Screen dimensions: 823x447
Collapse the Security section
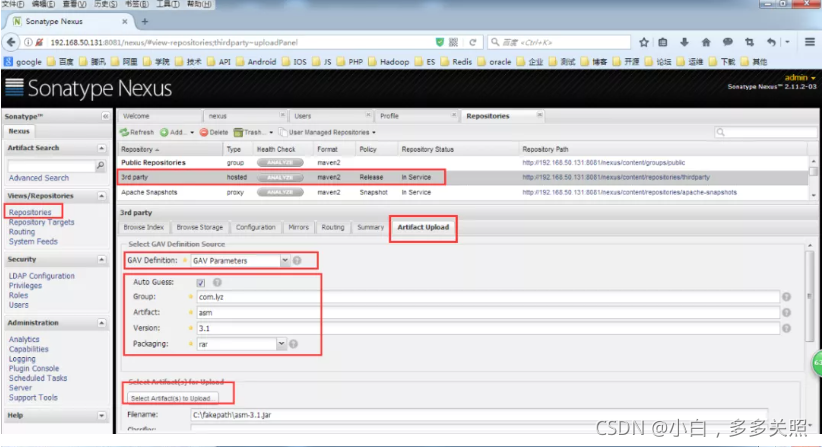click(101, 260)
